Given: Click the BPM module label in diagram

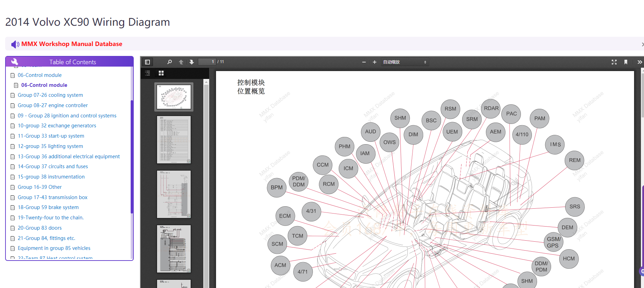Looking at the screenshot, I should point(277,187).
